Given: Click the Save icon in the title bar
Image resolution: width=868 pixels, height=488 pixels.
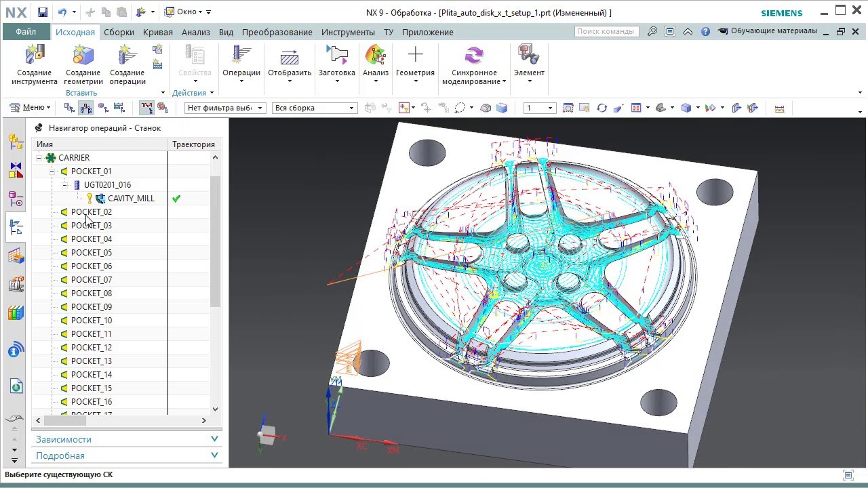Looking at the screenshot, I should pos(42,12).
